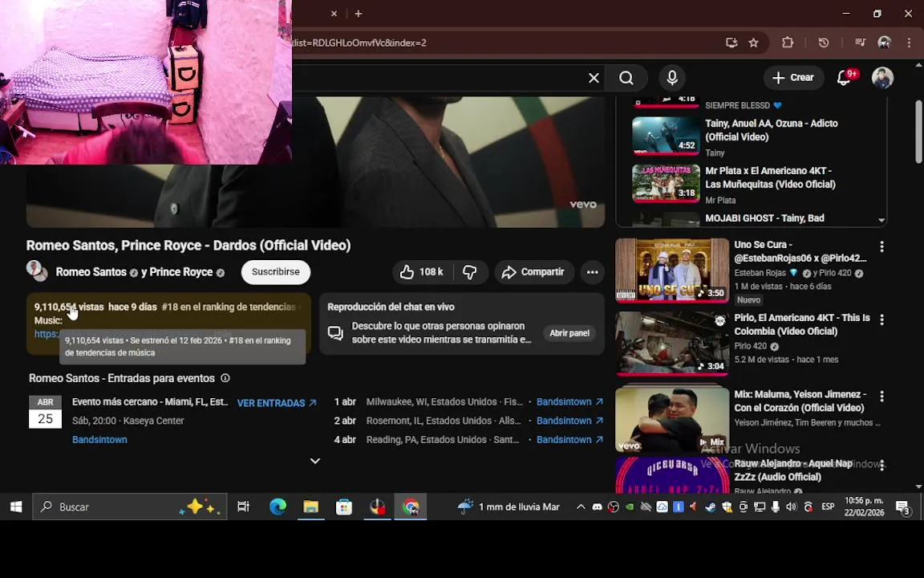Click the browser address bar URL
This screenshot has width=924, height=578.
click(359, 43)
